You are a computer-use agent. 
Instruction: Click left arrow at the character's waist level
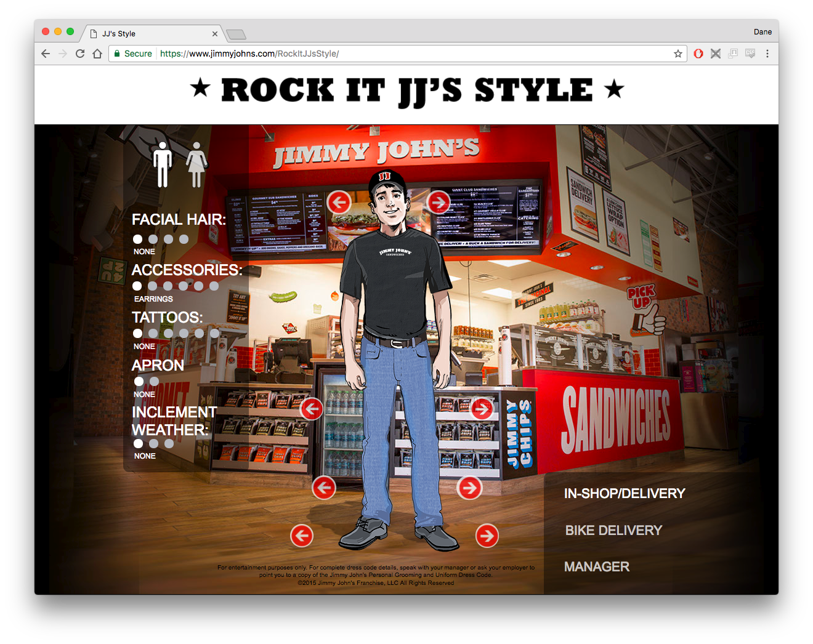[x=312, y=408]
